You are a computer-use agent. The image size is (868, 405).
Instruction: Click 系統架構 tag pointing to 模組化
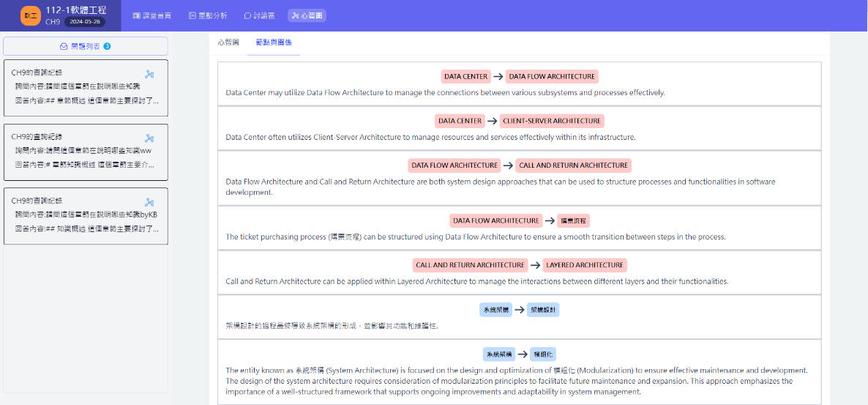pos(499,354)
